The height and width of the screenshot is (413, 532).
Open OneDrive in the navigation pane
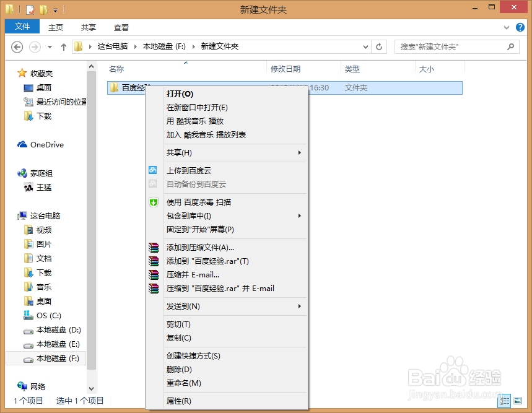[40, 145]
